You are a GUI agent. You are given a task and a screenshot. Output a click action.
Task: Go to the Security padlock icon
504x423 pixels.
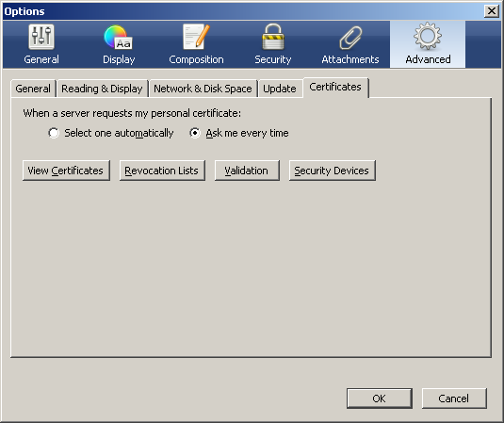273,38
